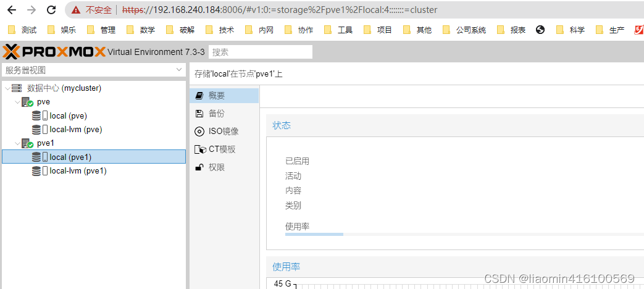The image size is (644, 289).
Task: Open the 内网 bookmark folder
Action: [x=259, y=30]
